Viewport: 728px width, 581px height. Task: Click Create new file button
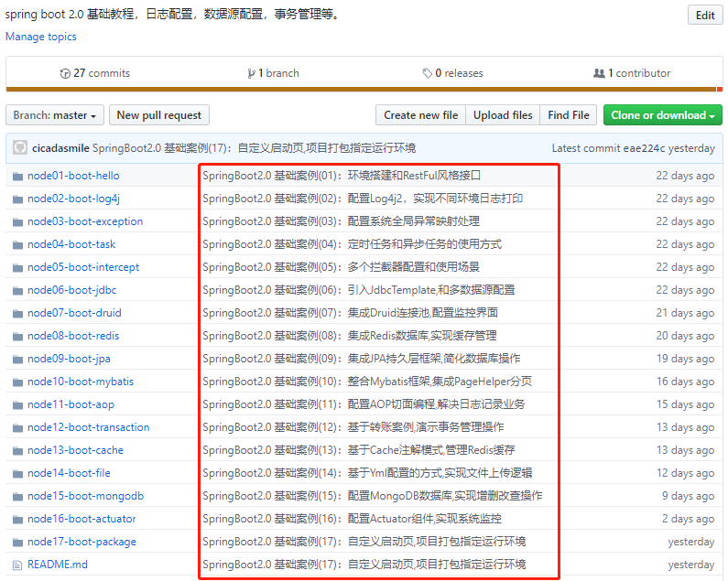pos(420,115)
